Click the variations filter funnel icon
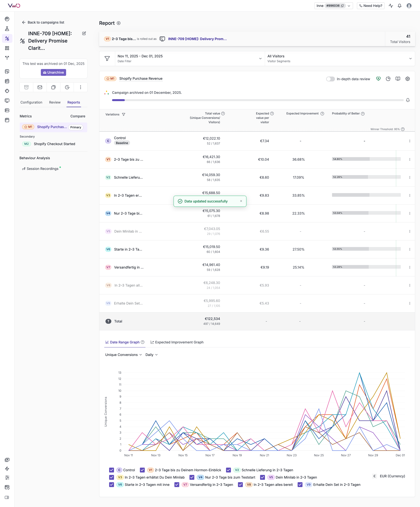 pyautogui.click(x=124, y=114)
